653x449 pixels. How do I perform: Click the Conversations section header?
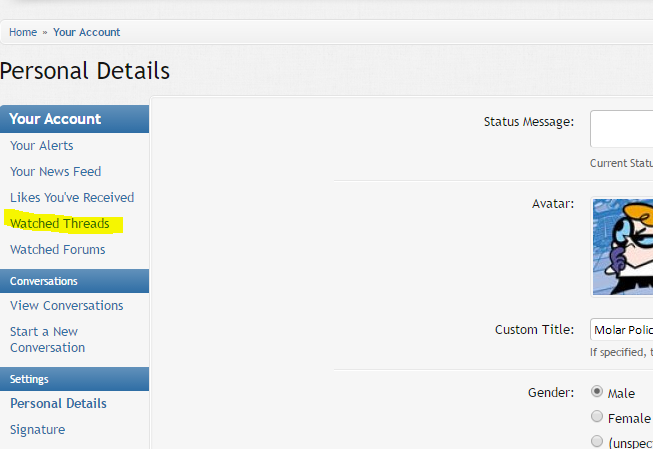tap(43, 281)
